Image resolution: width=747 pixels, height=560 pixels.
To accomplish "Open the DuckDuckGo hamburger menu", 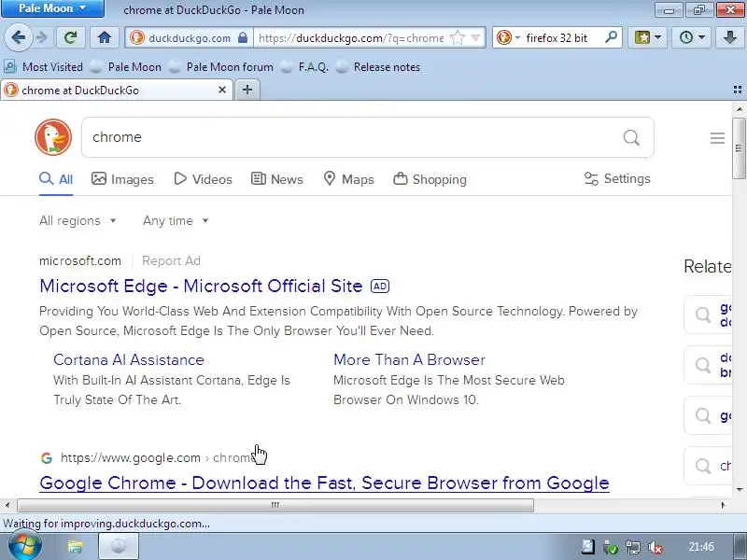I will point(717,138).
